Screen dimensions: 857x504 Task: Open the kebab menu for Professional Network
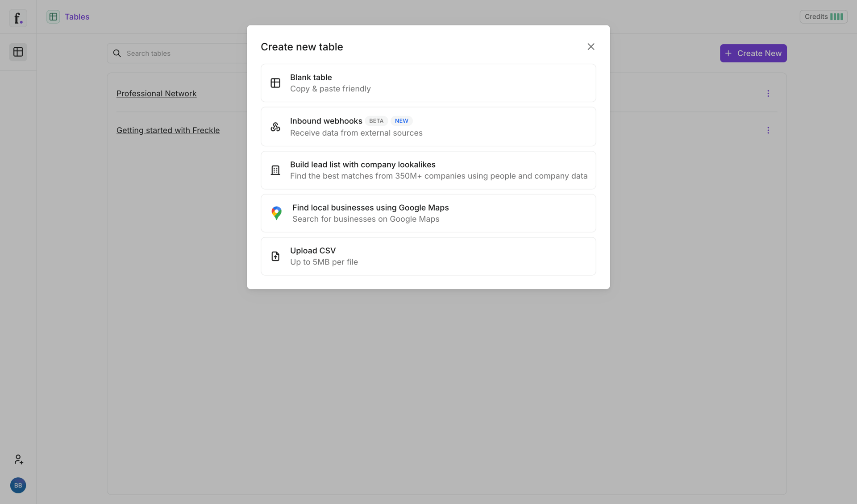[768, 93]
